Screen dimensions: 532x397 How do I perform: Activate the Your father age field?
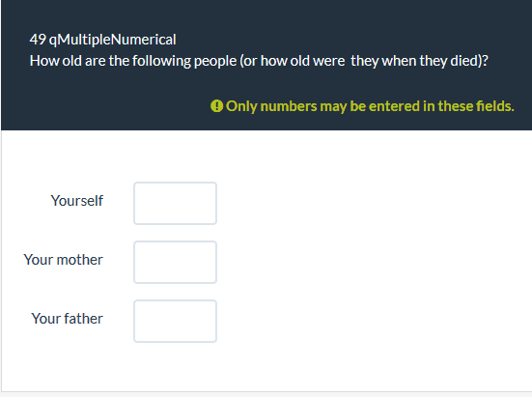175,321
